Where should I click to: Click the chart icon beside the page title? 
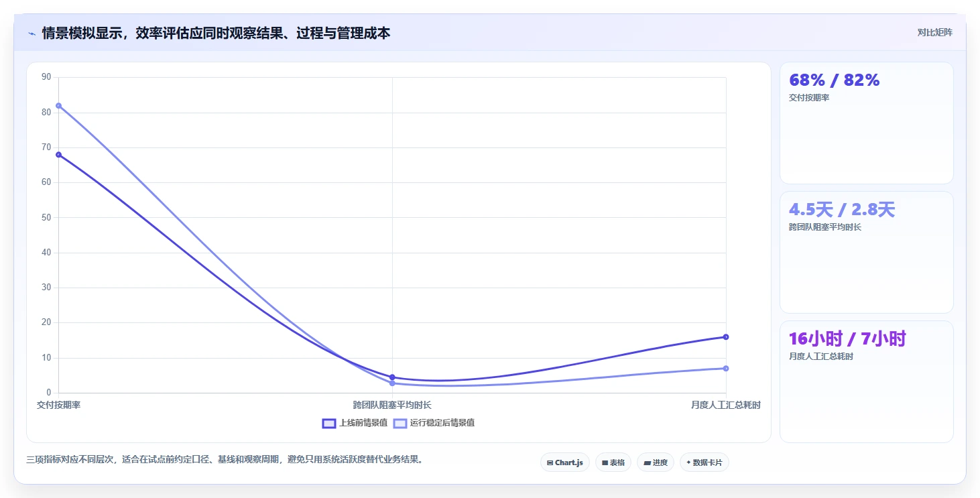32,34
